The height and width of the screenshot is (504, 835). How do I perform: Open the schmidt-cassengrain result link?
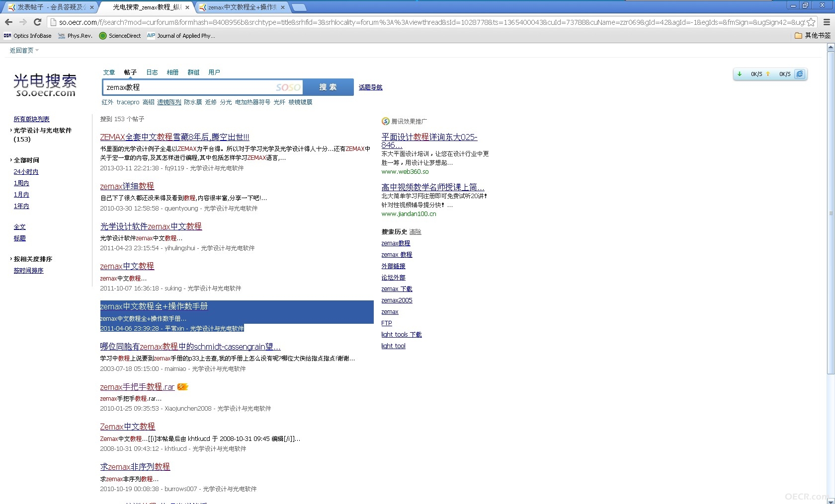pos(190,347)
